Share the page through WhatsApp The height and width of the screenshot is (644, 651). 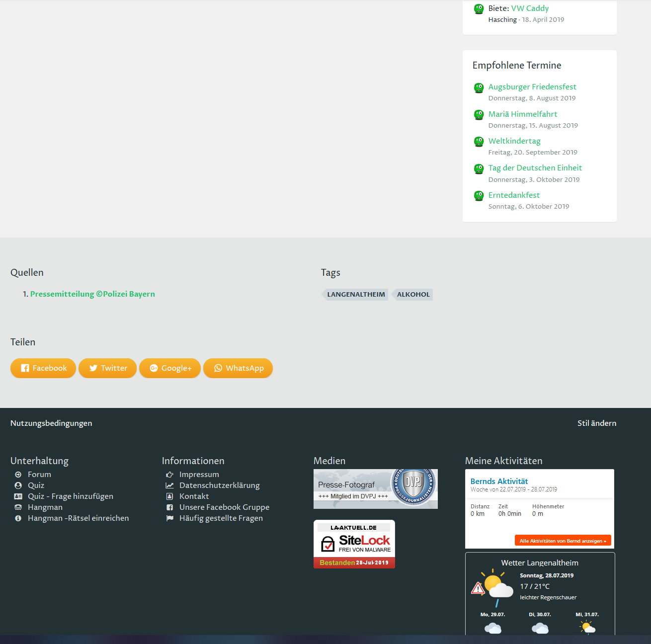(x=238, y=368)
